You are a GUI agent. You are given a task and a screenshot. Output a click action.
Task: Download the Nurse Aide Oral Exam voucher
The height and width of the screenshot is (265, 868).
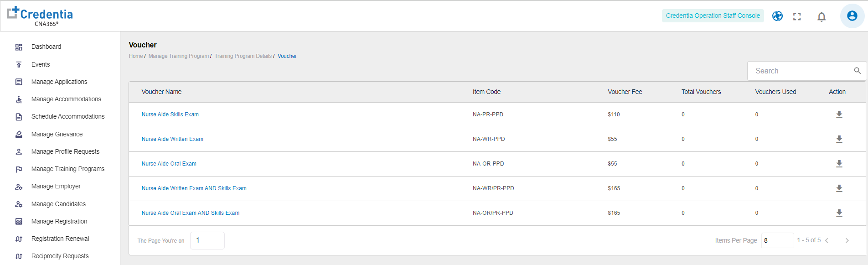coord(839,164)
